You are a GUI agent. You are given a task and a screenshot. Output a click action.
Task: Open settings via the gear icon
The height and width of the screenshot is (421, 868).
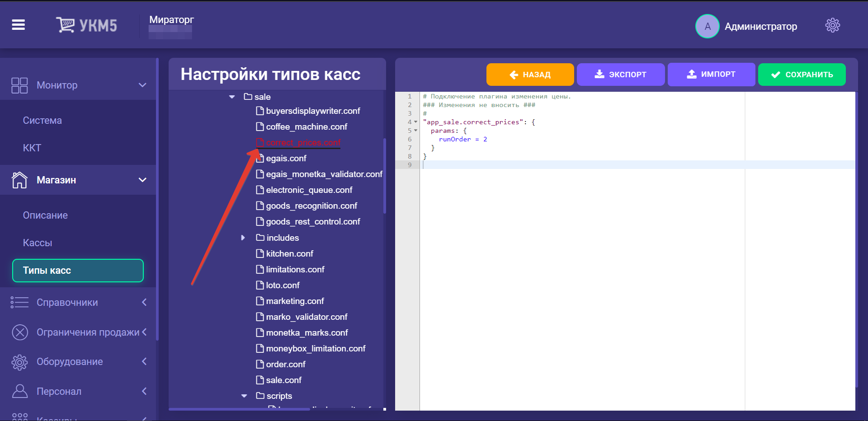tap(832, 25)
